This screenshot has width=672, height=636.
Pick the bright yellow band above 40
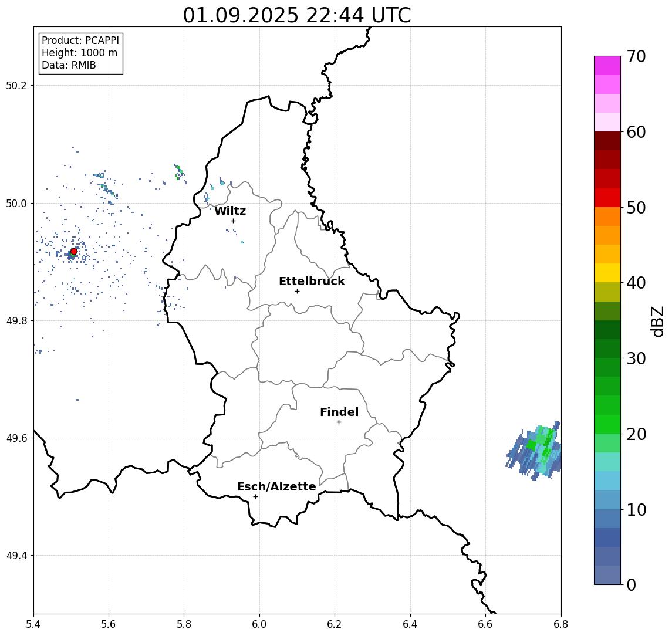coord(607,273)
